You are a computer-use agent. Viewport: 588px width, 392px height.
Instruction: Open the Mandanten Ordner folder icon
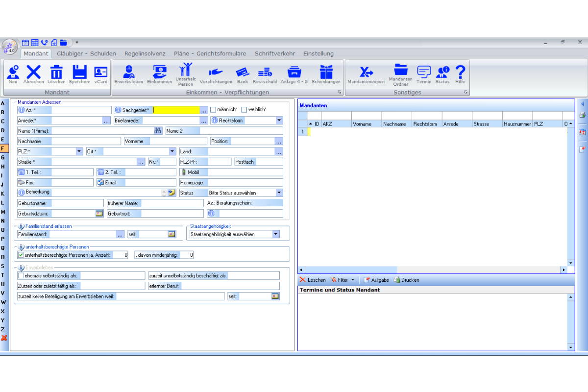400,74
